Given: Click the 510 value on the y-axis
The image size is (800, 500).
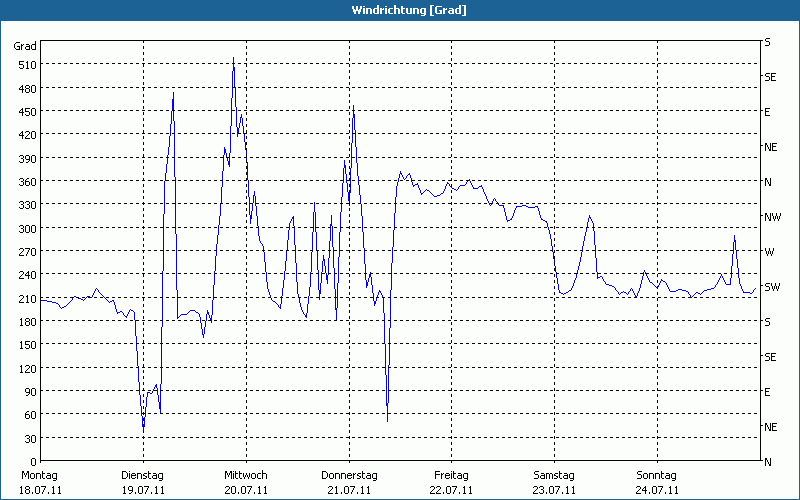Looking at the screenshot, I should [x=28, y=65].
